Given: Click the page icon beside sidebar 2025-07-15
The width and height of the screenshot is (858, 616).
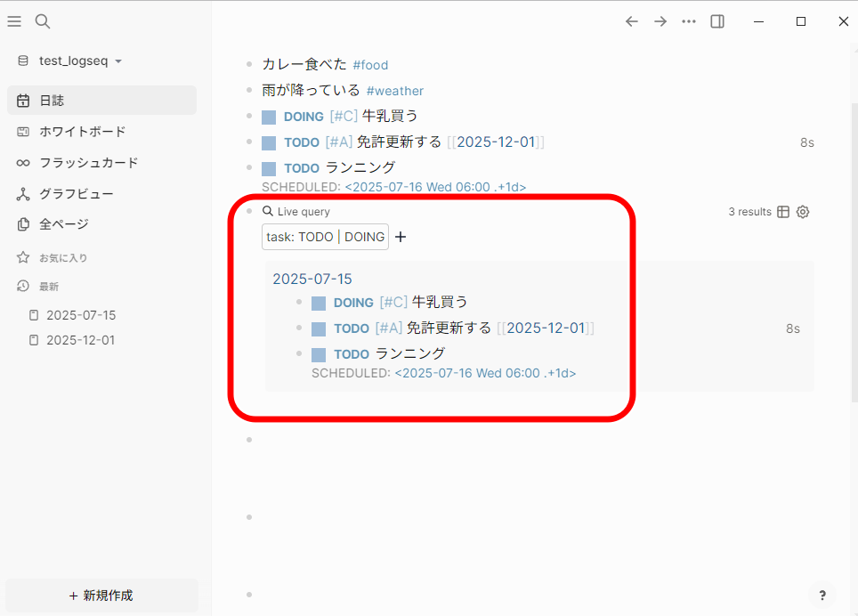Looking at the screenshot, I should pyautogui.click(x=34, y=315).
